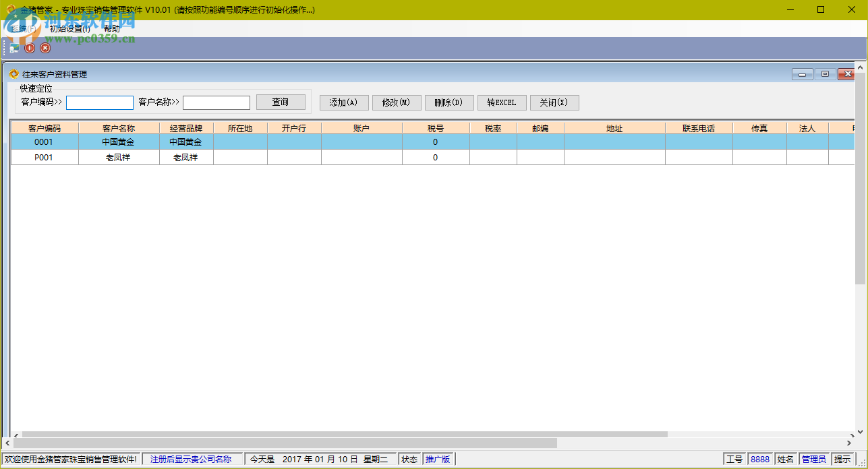Open the 帮助 menu
Viewport: 868px width, 469px height.
click(x=112, y=28)
